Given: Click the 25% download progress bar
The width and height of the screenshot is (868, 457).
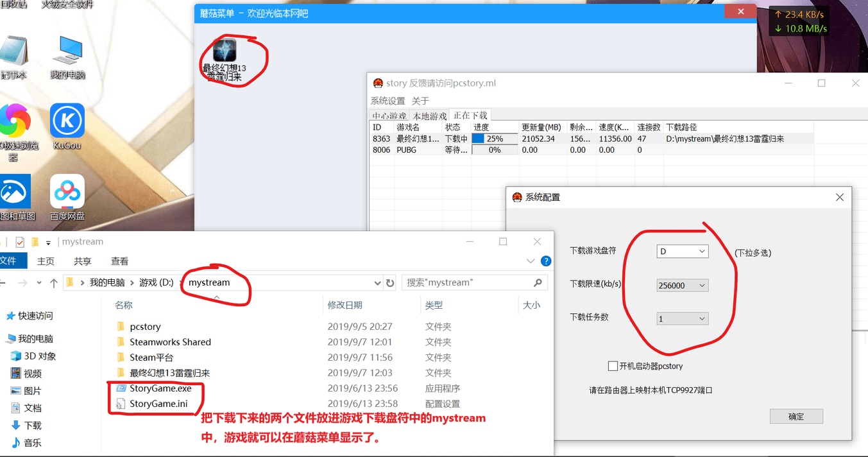Looking at the screenshot, I should click(x=495, y=139).
